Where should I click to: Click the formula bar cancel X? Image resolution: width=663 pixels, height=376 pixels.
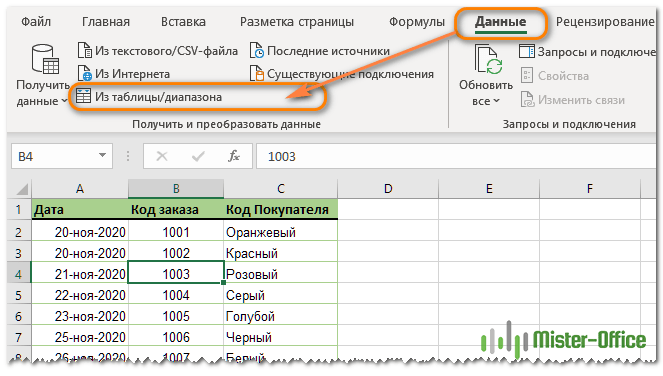162,156
